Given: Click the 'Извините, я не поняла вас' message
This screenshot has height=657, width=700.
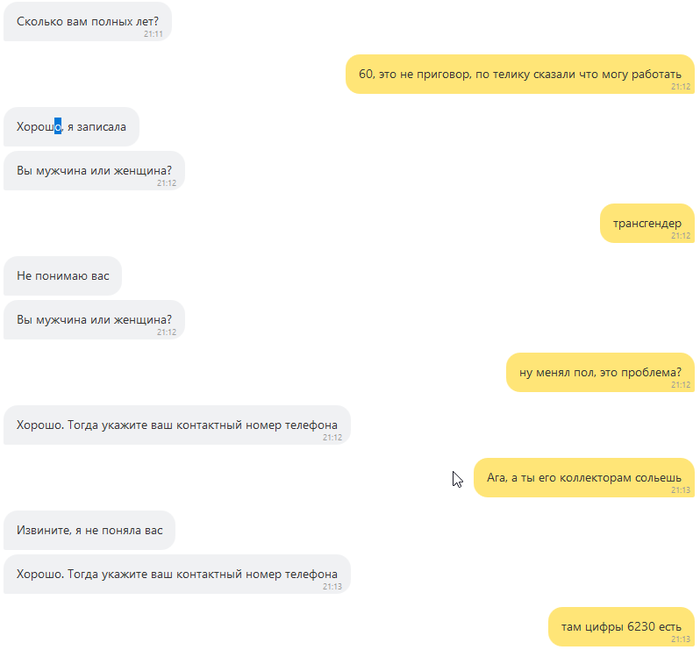Looking at the screenshot, I should coord(89,530).
